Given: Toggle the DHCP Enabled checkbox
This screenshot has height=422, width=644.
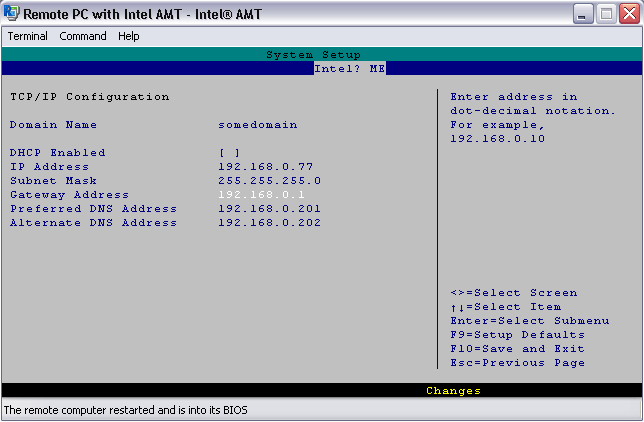Looking at the screenshot, I should pos(229,153).
